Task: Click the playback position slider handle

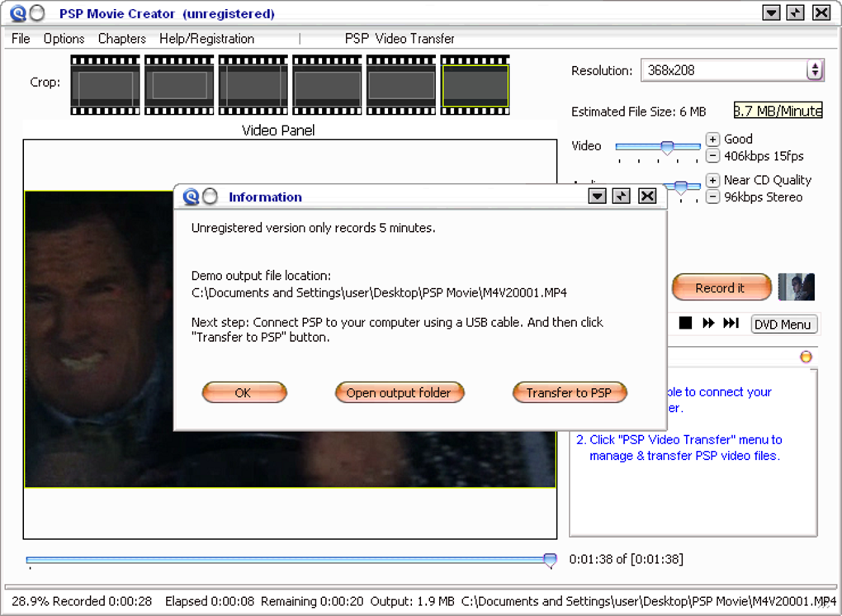Action: [x=550, y=561]
